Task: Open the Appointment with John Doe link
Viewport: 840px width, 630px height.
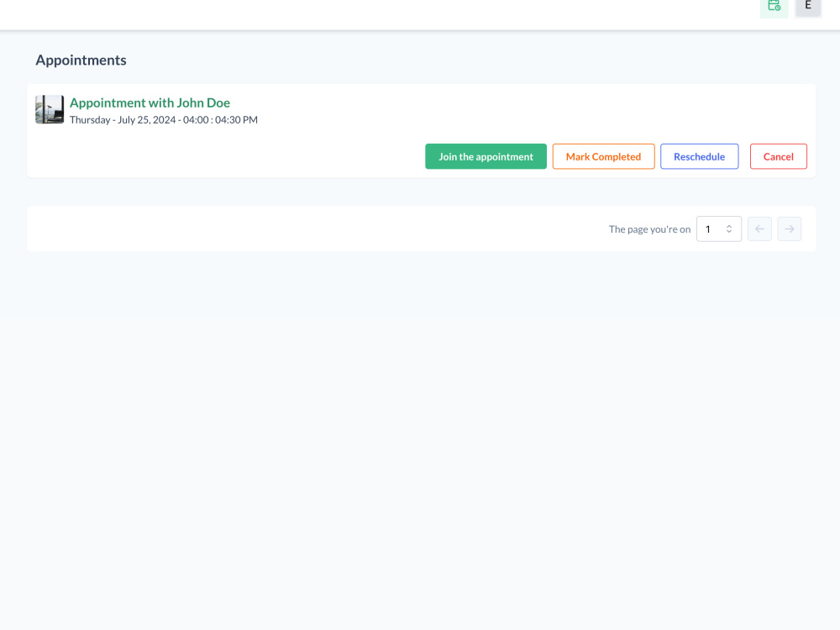Action: (x=150, y=102)
